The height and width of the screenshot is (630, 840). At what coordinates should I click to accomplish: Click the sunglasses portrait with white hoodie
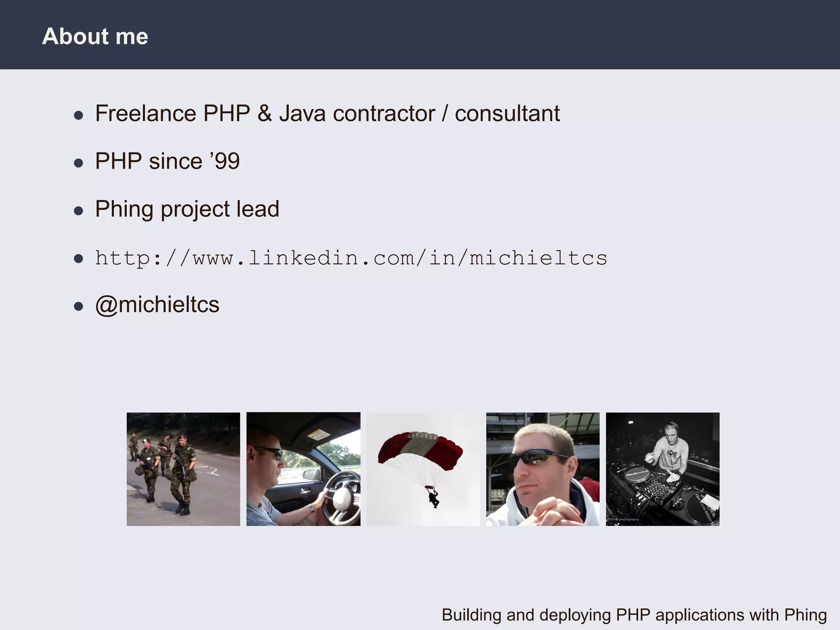point(542,469)
